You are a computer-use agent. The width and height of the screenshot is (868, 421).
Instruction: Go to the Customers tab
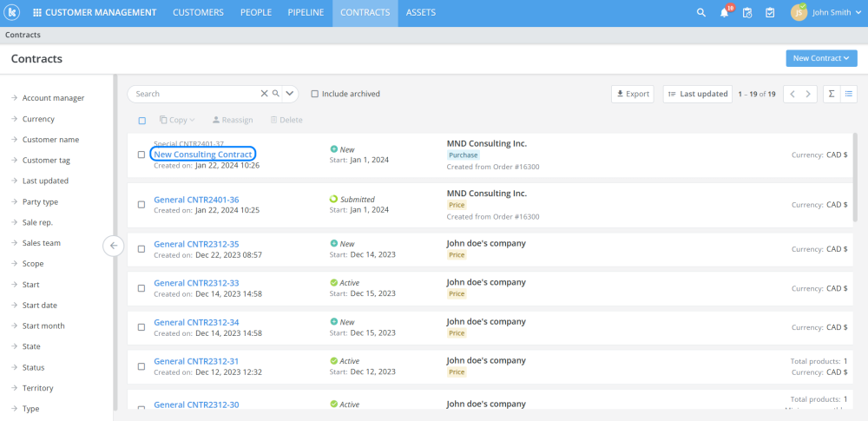(198, 13)
